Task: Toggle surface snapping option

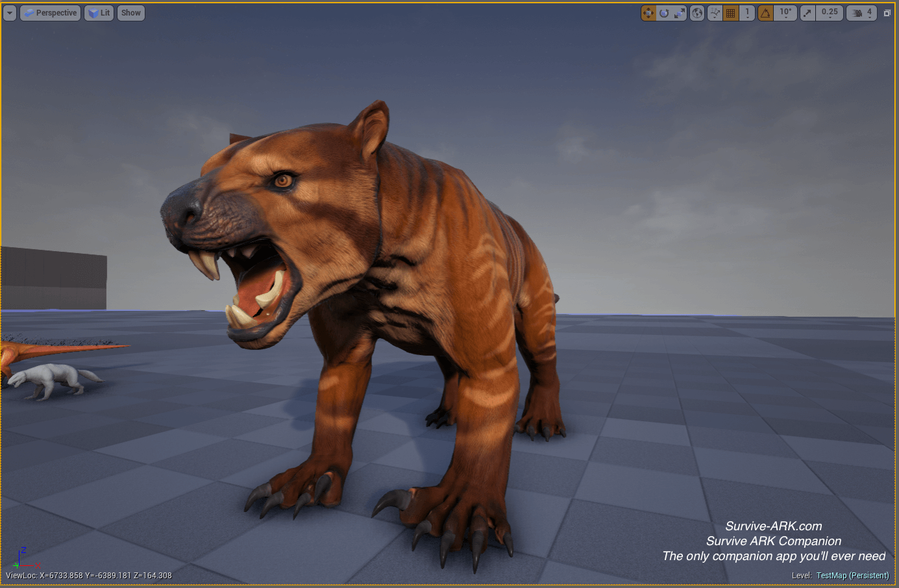Action: (x=715, y=13)
